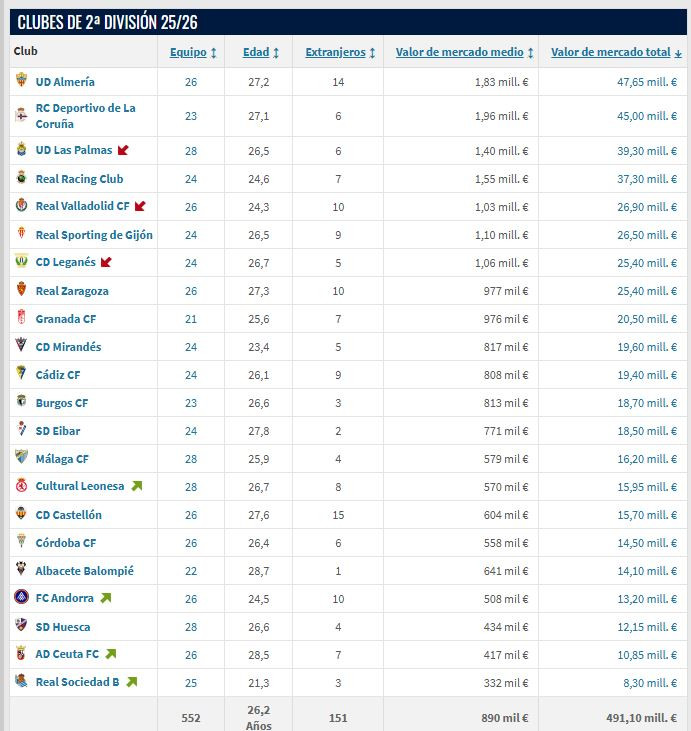Sort by Valor de mercado total

616,52
